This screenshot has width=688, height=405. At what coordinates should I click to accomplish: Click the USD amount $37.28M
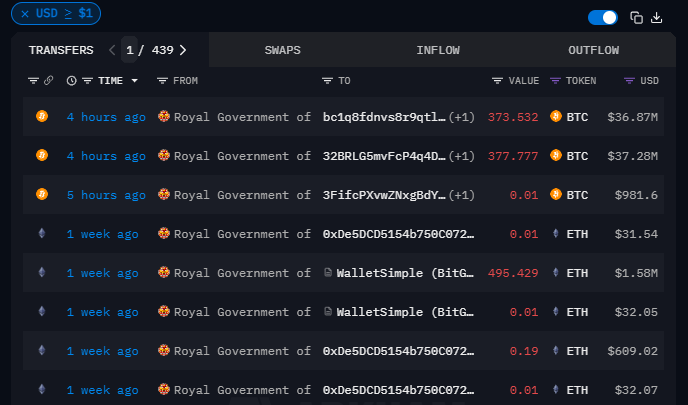[x=632, y=156]
